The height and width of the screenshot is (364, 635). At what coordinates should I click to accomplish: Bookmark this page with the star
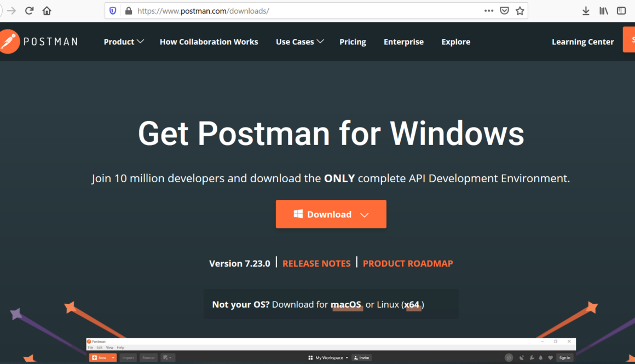520,10
